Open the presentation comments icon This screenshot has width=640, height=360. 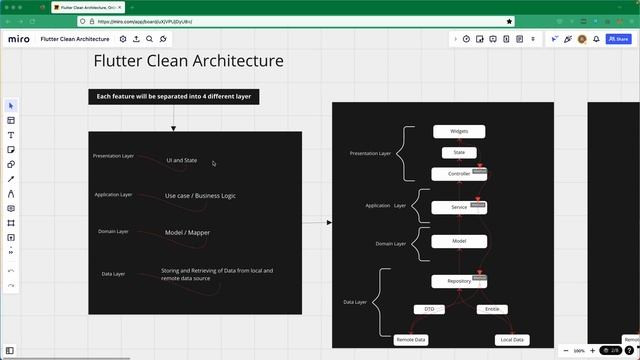[x=493, y=39]
